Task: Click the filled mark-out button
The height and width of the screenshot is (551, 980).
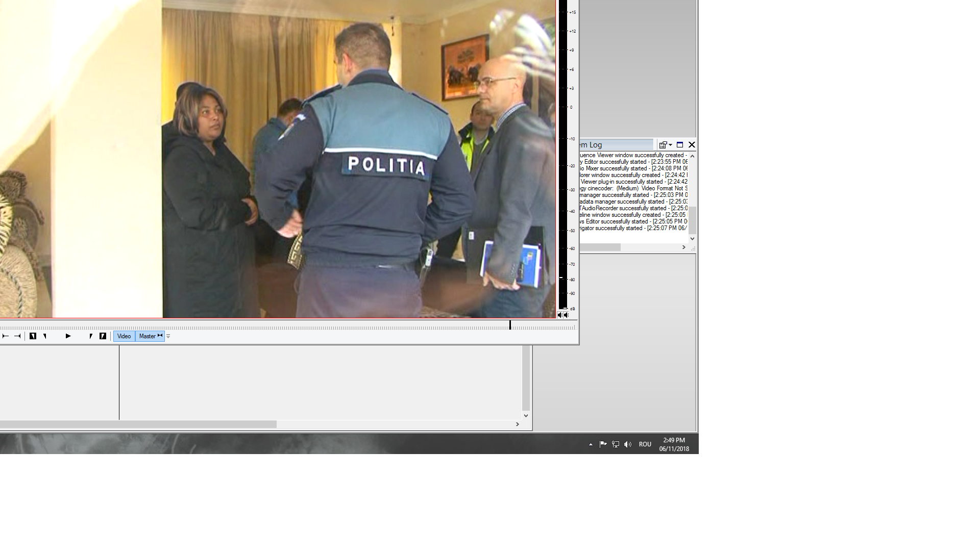Action: [x=103, y=336]
